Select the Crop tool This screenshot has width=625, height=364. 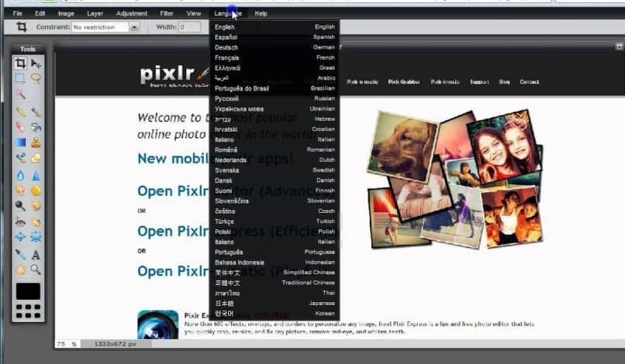coord(20,64)
